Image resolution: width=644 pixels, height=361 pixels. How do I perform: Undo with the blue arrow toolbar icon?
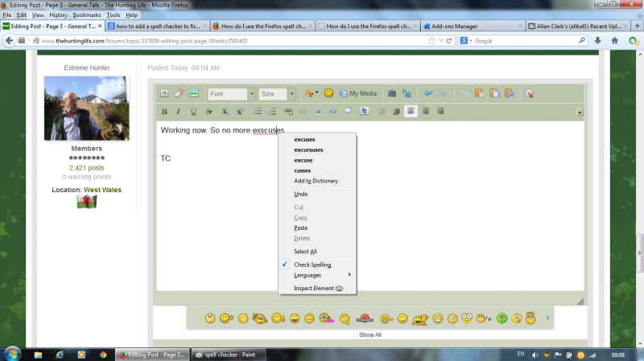click(x=428, y=93)
